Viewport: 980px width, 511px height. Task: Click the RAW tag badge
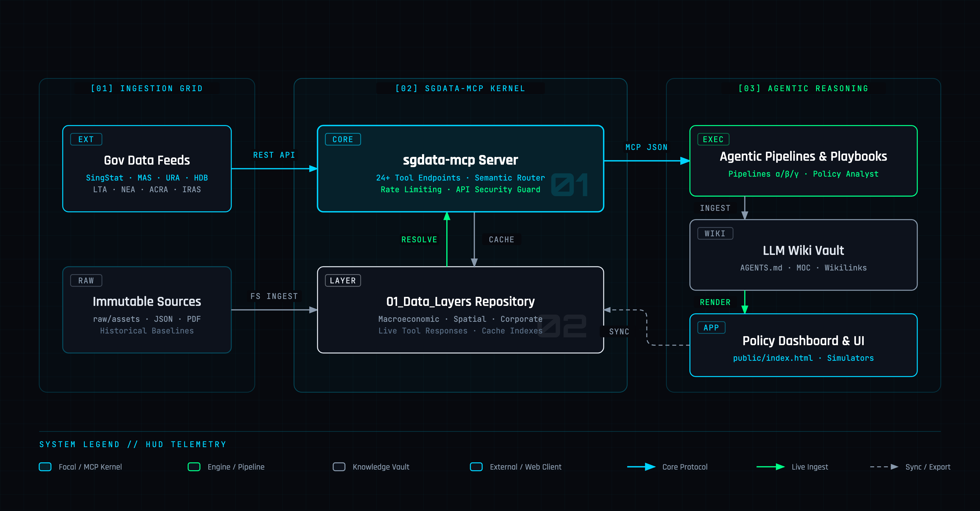pos(86,281)
